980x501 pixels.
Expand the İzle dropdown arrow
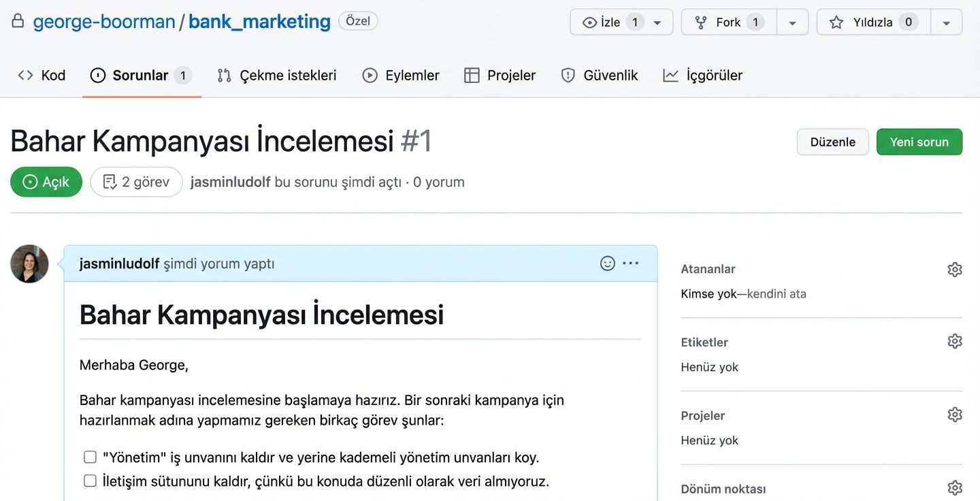pos(657,22)
